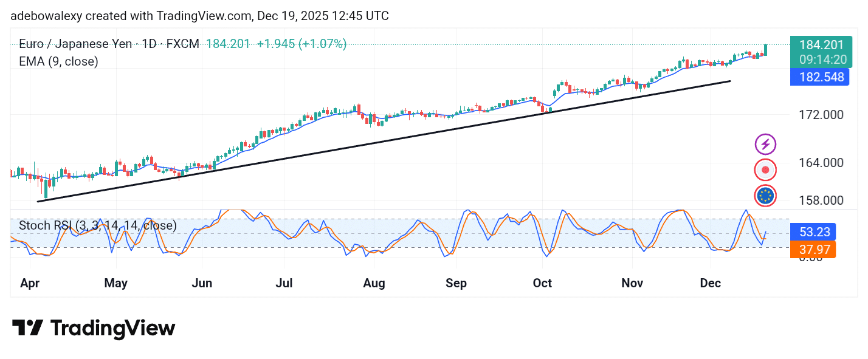Toggle visibility of the EMA indicator
This screenshot has width=868, height=359.
click(58, 61)
